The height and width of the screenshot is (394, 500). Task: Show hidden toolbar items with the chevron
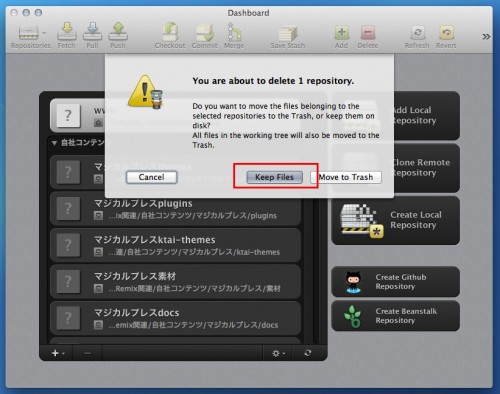tap(486, 36)
